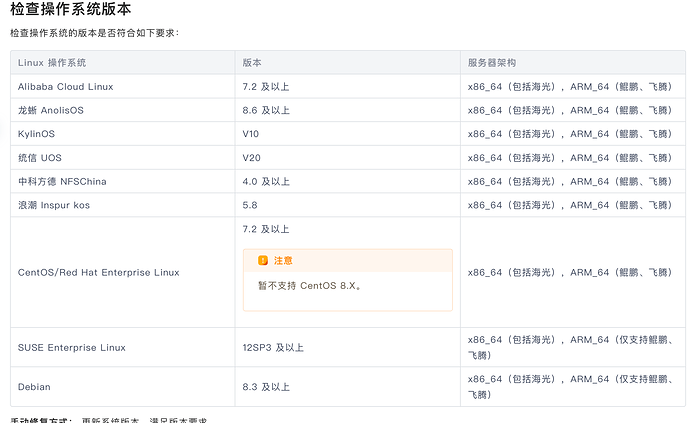Select the heading 检查操作系统版本
The width and height of the screenshot is (690, 423).
pos(71,9)
